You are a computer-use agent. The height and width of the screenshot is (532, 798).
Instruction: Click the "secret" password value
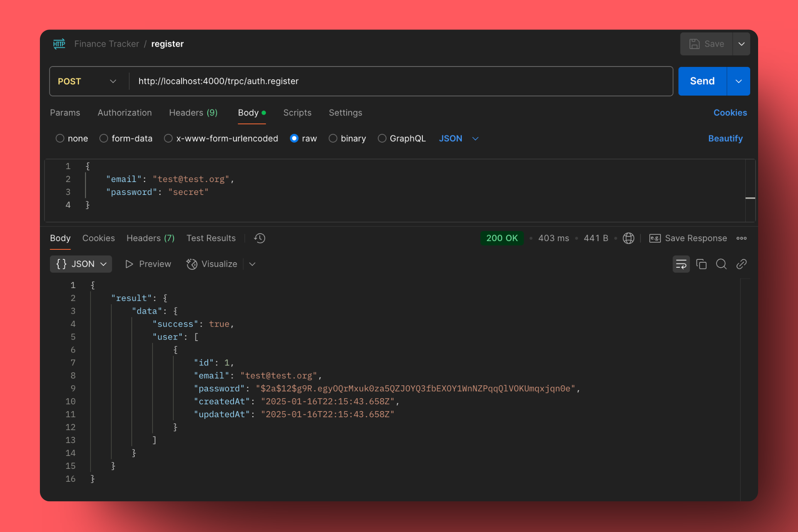[188, 192]
